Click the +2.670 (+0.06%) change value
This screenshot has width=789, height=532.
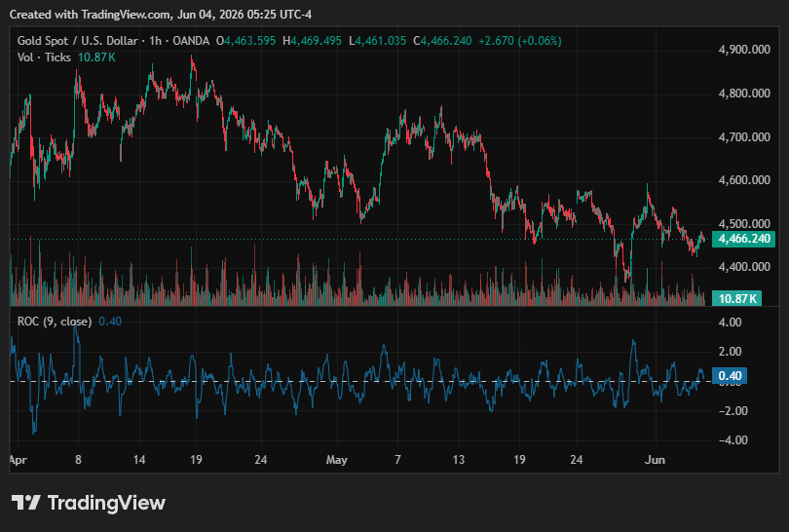(x=520, y=41)
